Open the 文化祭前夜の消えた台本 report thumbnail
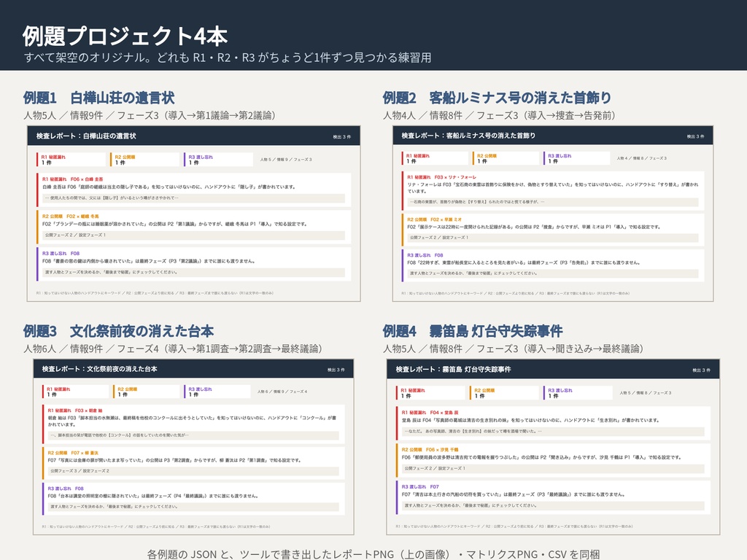This screenshot has width=747, height=560. [x=193, y=447]
